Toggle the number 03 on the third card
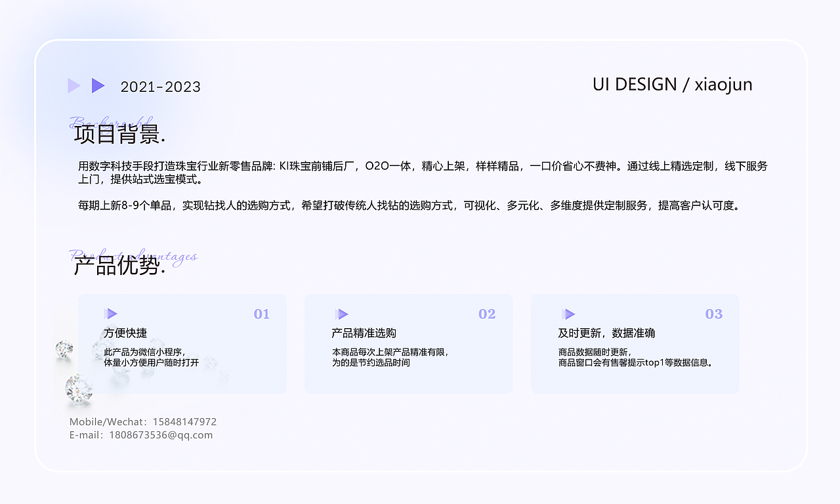This screenshot has width=840, height=504. click(x=713, y=314)
